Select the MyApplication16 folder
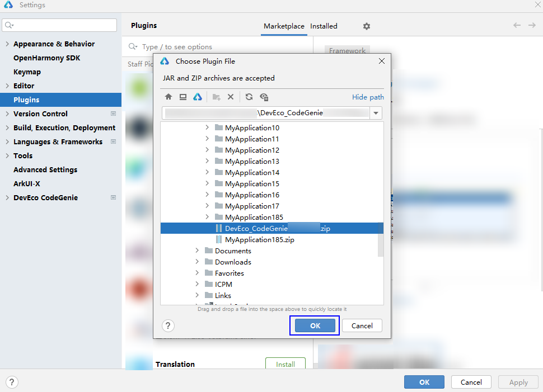Screen dimensions: 543x392 (x=252, y=195)
